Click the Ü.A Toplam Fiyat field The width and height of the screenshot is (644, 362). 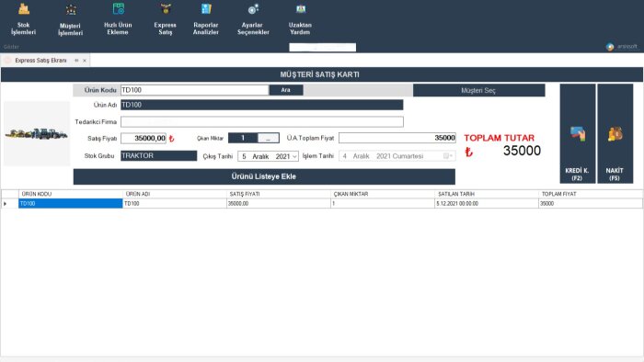397,138
